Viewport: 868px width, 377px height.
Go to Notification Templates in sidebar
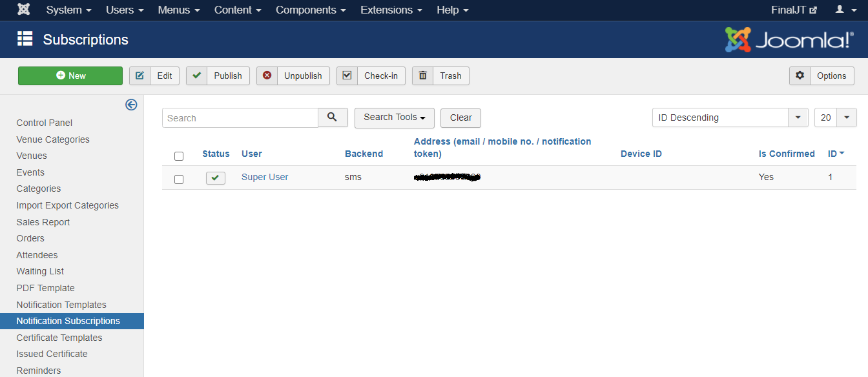pos(61,305)
